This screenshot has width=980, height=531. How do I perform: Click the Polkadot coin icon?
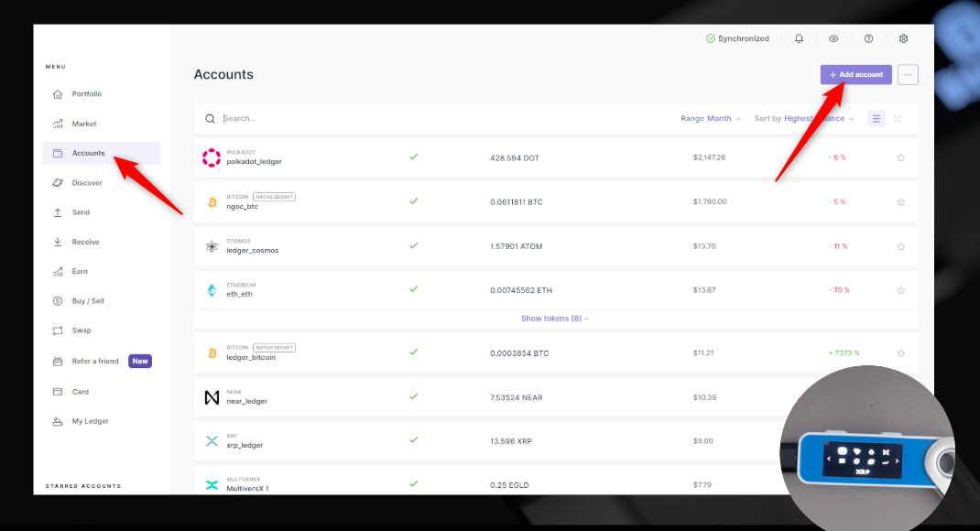click(212, 157)
